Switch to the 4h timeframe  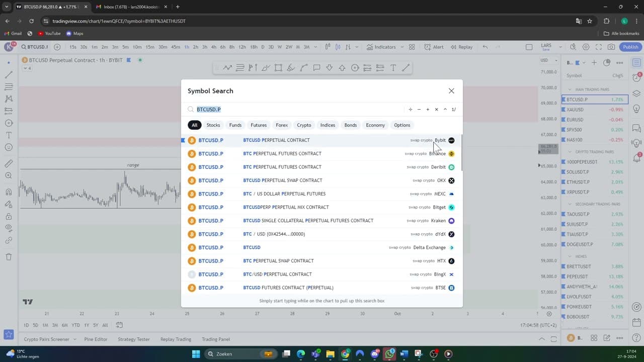(x=213, y=47)
